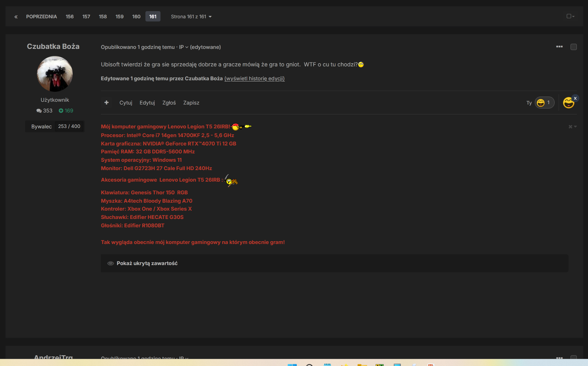Open the three-dot options menu on Czubatka Boża's post
The width and height of the screenshot is (588, 366).
coord(559,47)
